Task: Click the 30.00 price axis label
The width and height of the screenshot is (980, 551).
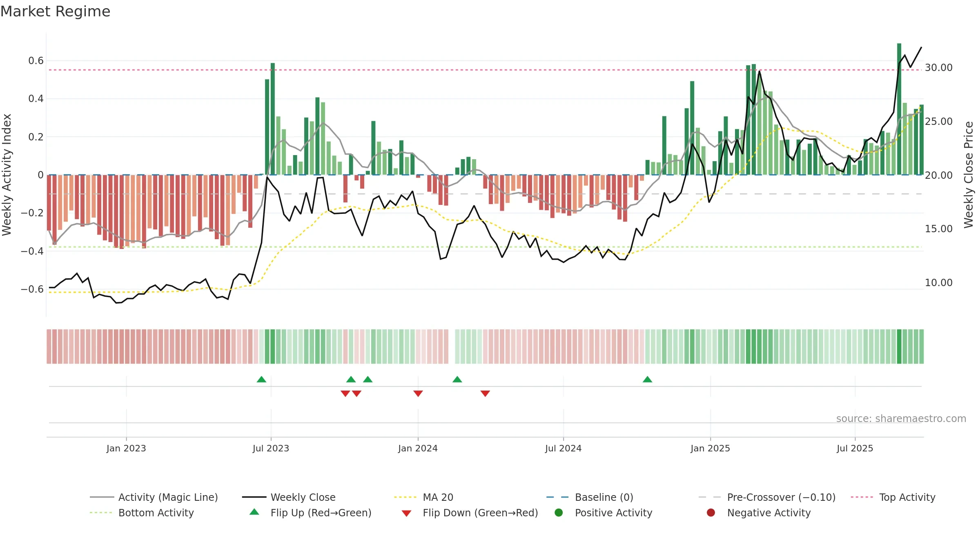Action: (939, 68)
